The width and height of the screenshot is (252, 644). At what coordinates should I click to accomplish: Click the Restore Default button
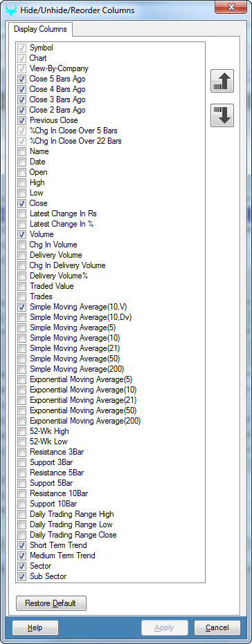click(51, 603)
